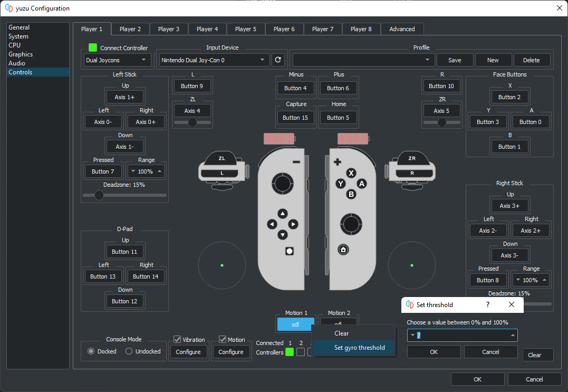Click the Capture Button 15 mapping

295,118
